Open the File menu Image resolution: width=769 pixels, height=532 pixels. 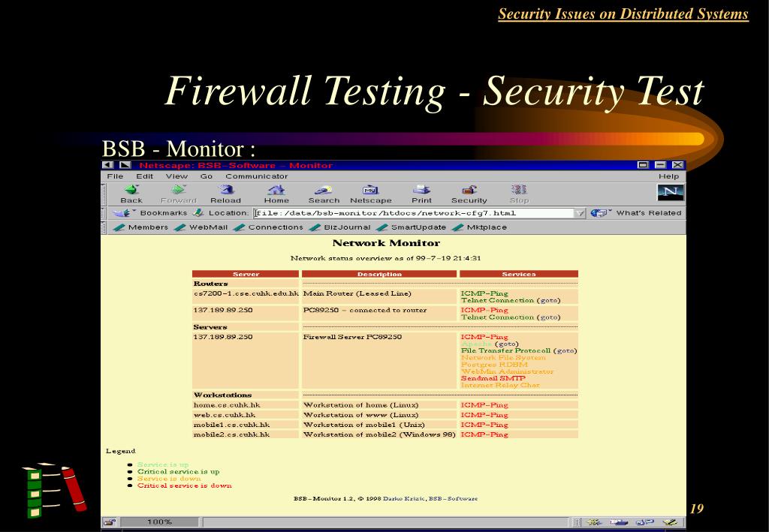115,176
